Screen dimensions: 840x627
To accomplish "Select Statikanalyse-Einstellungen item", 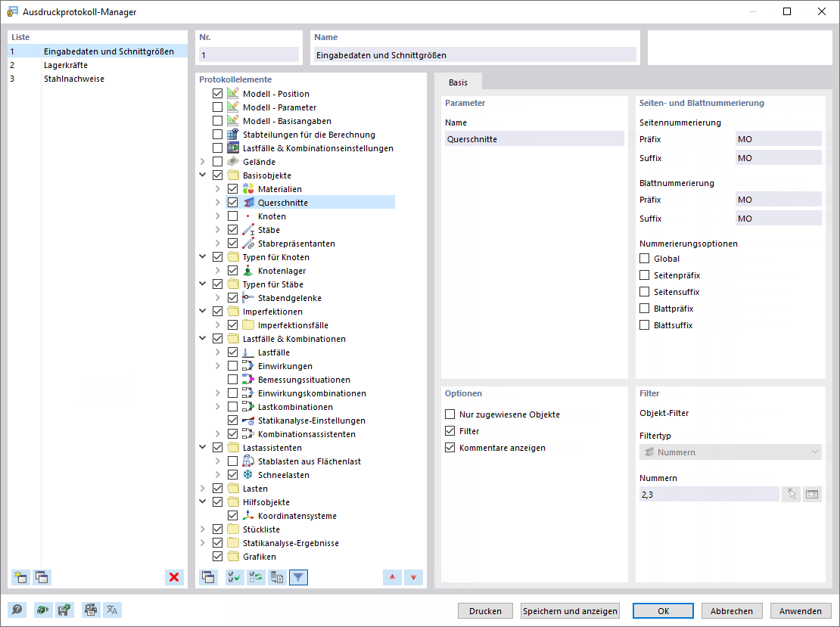I will click(312, 421).
